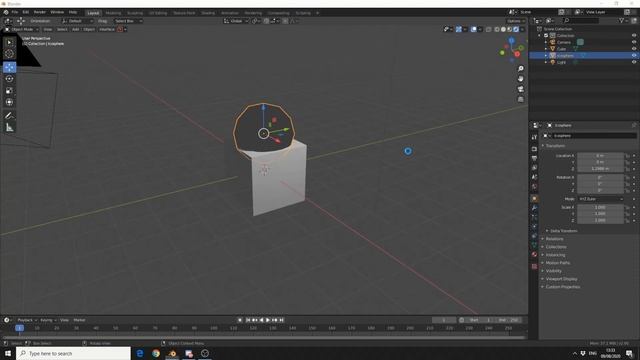This screenshot has width=640, height=360.
Task: Open the File menu
Action: (x=15, y=12)
